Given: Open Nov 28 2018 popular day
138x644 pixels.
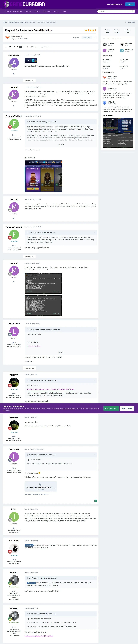Looking at the screenshot, I should pyautogui.click(x=124, y=66).
